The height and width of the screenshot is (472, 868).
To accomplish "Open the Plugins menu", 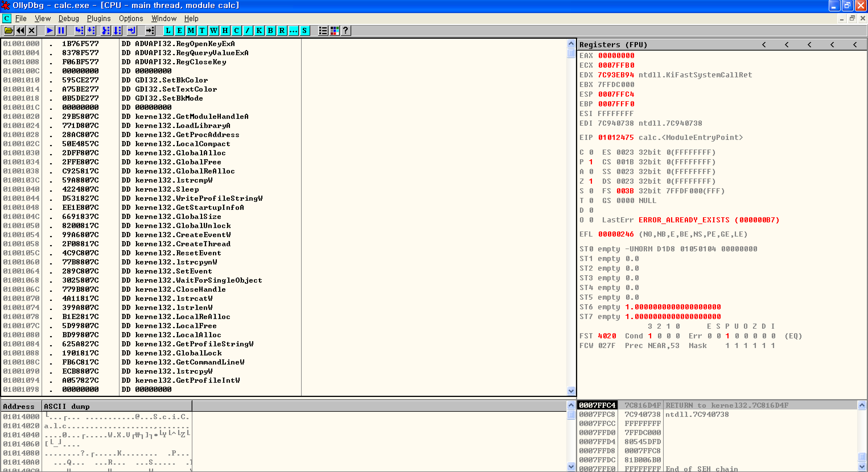I will 98,18.
